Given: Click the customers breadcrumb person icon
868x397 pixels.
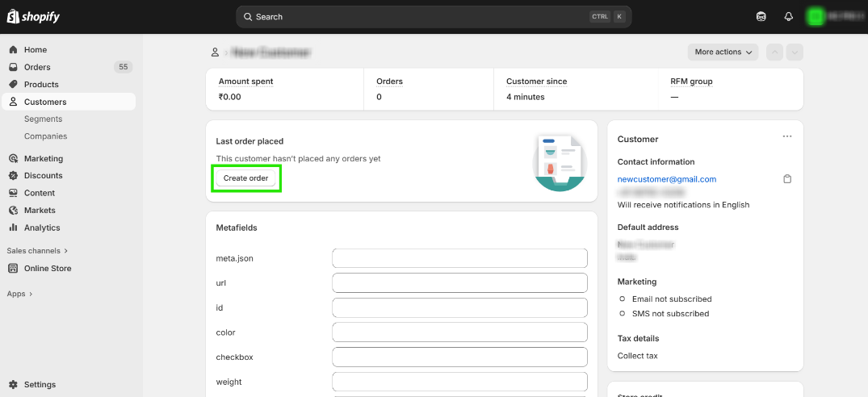Looking at the screenshot, I should 215,52.
